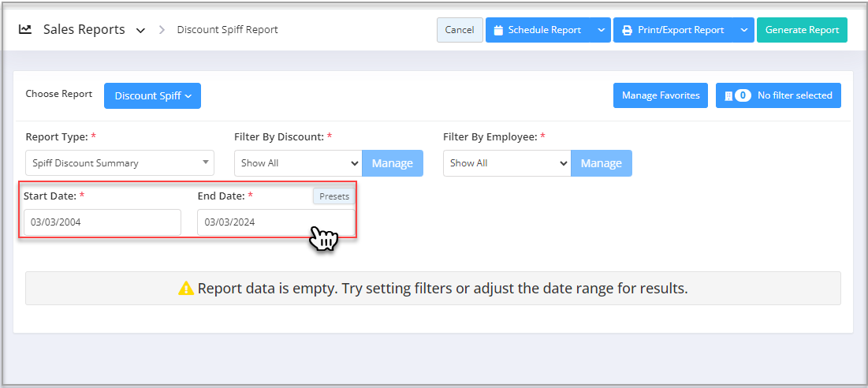868x388 pixels.
Task: Click Manage Favorites button
Action: click(x=661, y=95)
